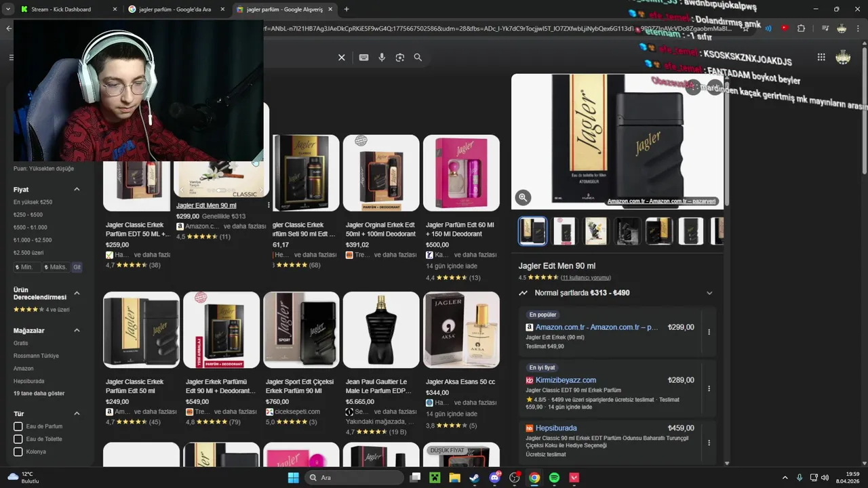Open Jagler Sport Edt Çiçeksi product card

tap(301, 359)
